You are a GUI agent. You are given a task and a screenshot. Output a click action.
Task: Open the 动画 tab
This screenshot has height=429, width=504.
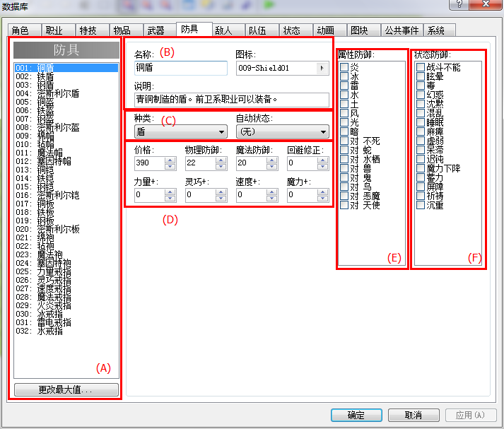[x=330, y=30]
